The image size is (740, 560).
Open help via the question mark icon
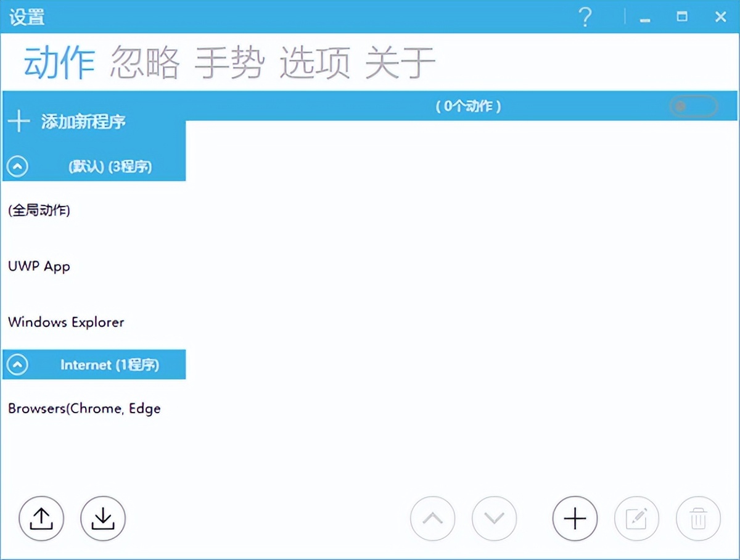point(585,17)
